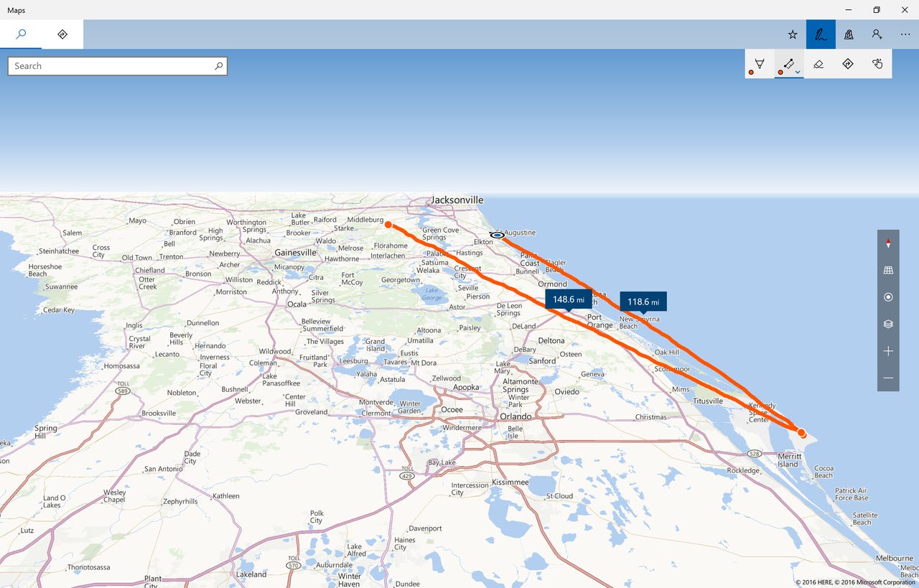Toggle the Windows Ink toolbar

click(x=819, y=34)
